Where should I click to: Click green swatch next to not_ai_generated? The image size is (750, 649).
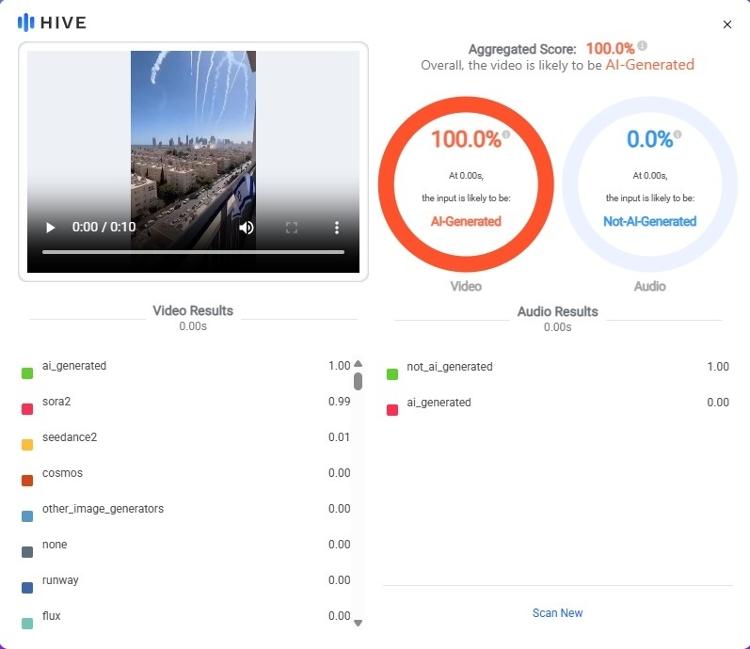click(x=392, y=374)
